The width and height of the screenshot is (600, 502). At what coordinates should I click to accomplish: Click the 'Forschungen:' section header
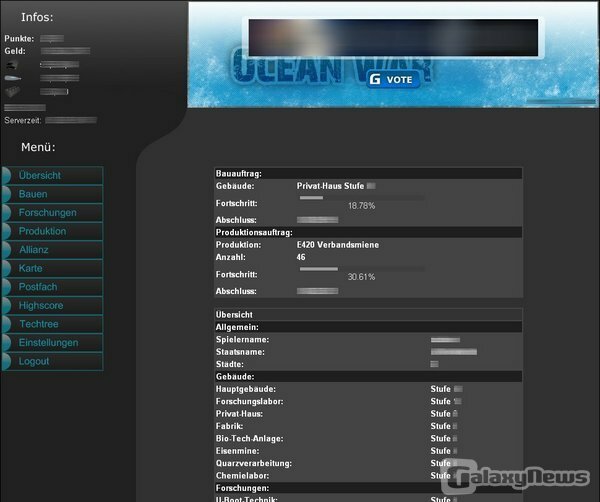[x=368, y=488]
